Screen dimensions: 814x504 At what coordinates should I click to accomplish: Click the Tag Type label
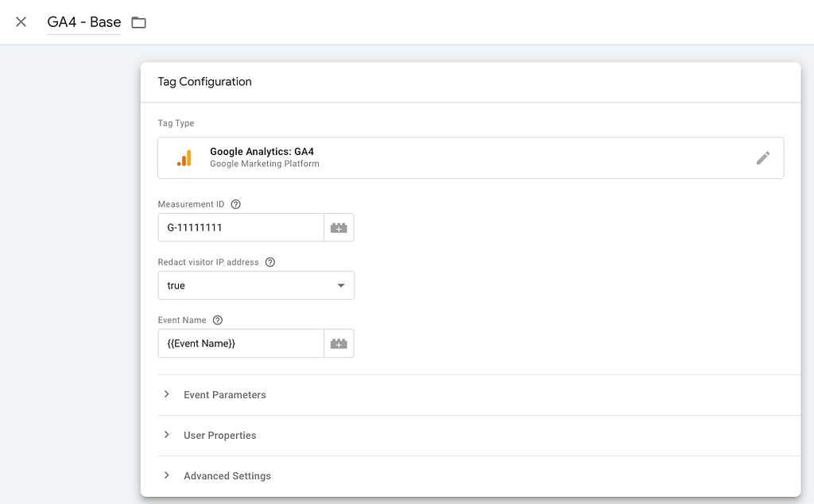click(176, 123)
